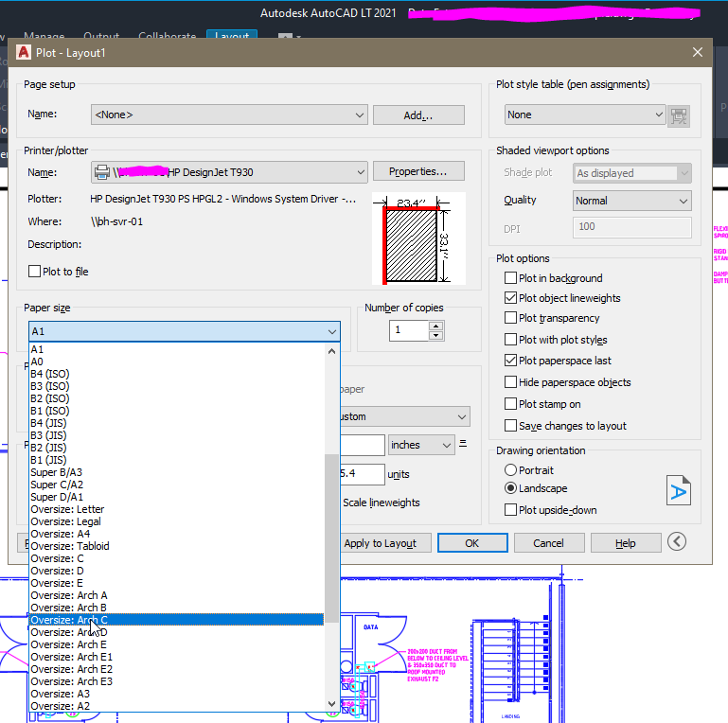This screenshot has width=728, height=723.
Task: Select Super D/A1 paper size
Action: point(176,497)
